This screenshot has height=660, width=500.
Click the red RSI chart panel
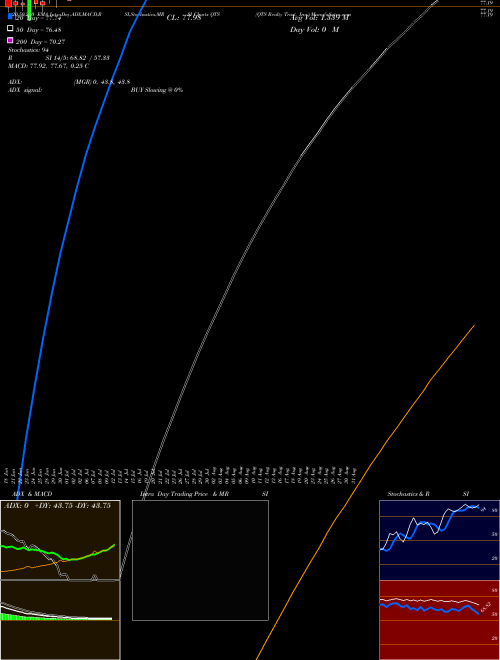[439, 620]
